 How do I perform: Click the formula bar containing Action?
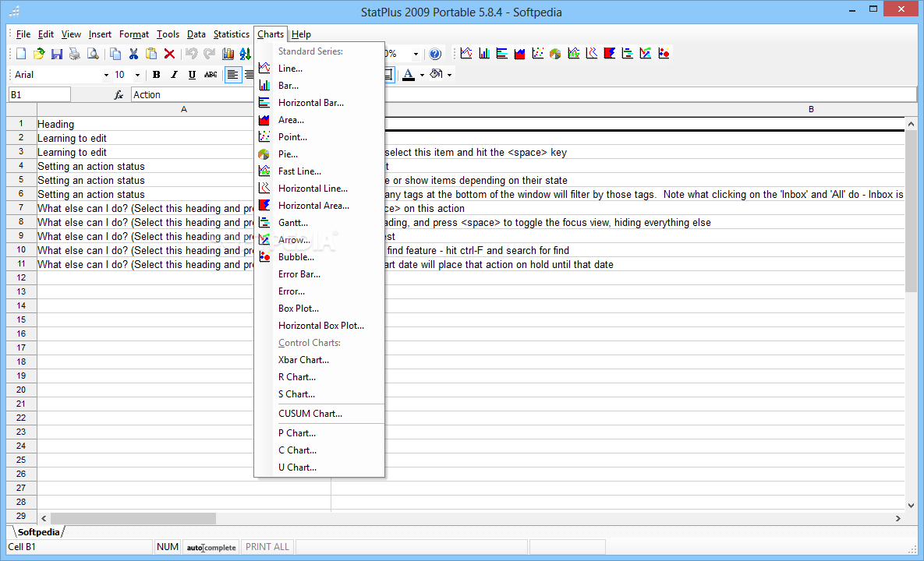[523, 95]
